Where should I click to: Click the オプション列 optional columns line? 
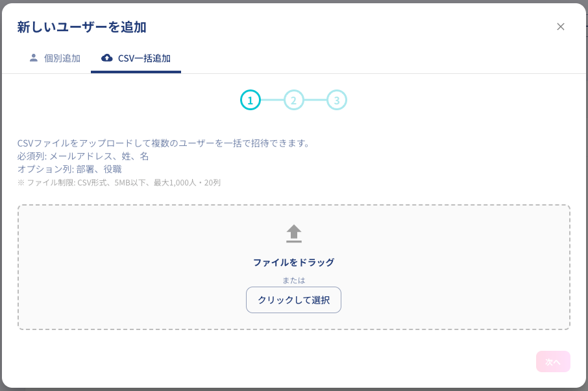[69, 169]
